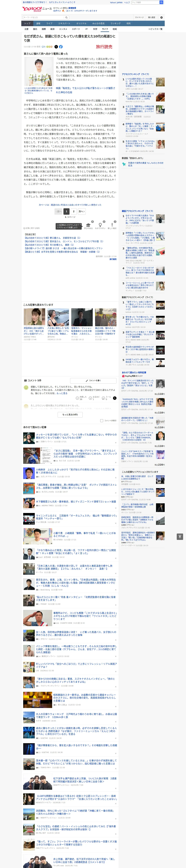
Task: Select the エキスパート navigation tab
Action: (x=64, y=24)
